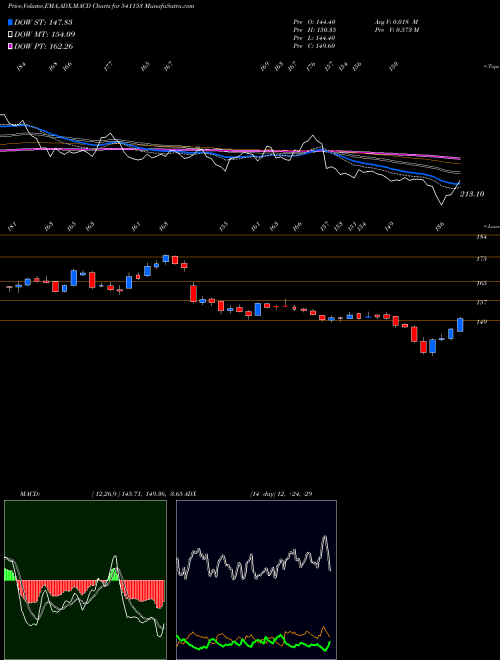
Task: Click the Pre H: 150.35 value
Action: coord(314,30)
